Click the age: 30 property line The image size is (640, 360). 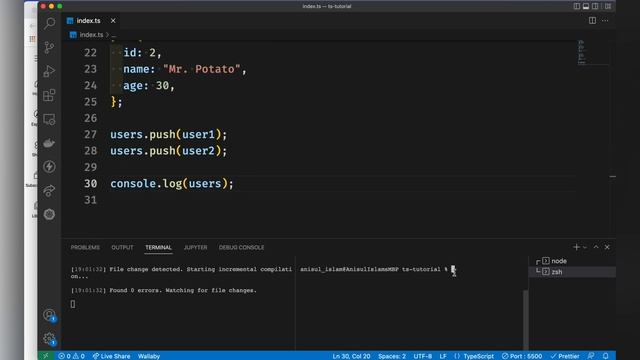(149, 85)
